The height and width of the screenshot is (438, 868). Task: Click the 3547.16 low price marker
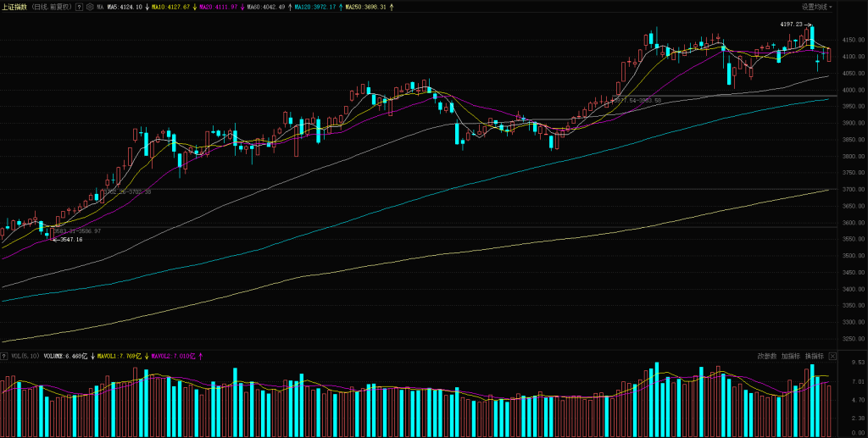pyautogui.click(x=71, y=240)
